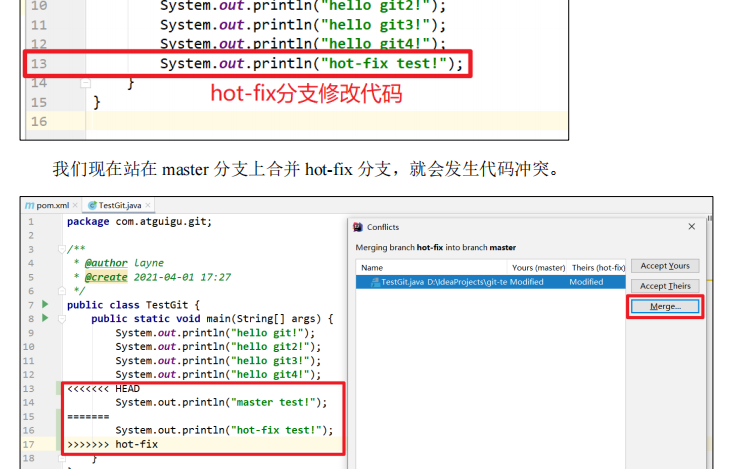The image size is (735, 469).
Task: Collapse the main method fold marker at line 8
Action: tap(61, 319)
